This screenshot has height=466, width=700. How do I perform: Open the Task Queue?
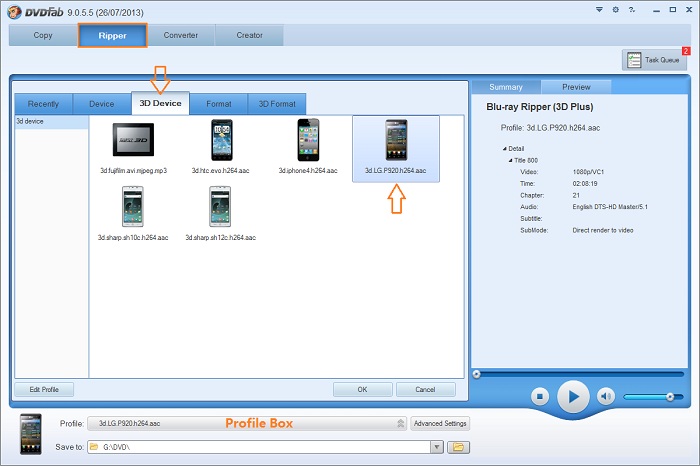[x=654, y=60]
